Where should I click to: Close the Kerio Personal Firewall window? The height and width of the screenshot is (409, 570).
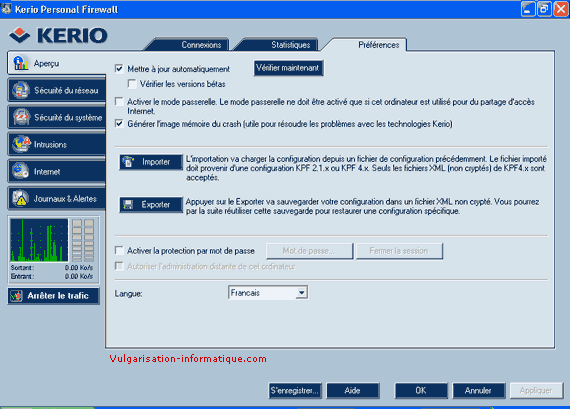coord(561,9)
